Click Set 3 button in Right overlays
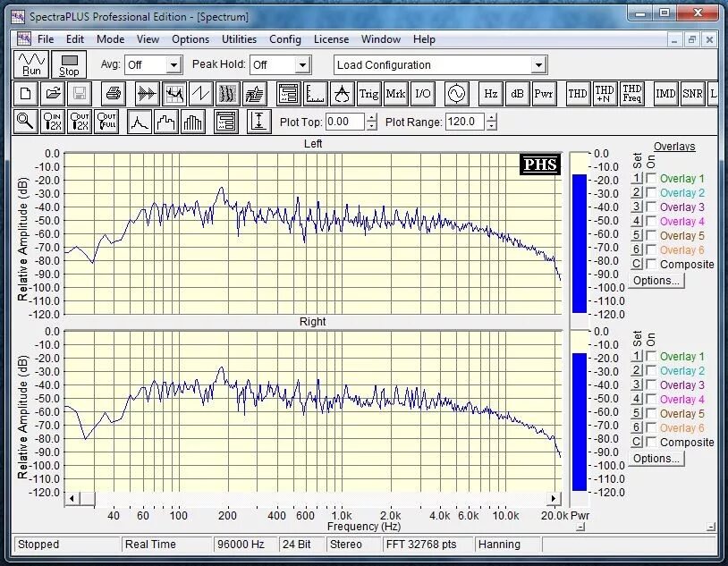 click(x=637, y=384)
